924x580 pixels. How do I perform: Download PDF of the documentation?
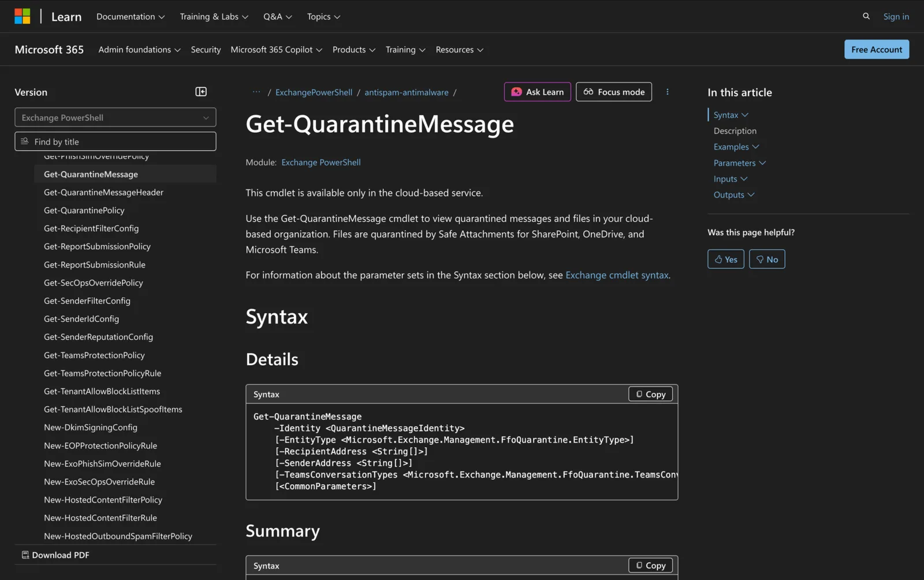pos(55,555)
